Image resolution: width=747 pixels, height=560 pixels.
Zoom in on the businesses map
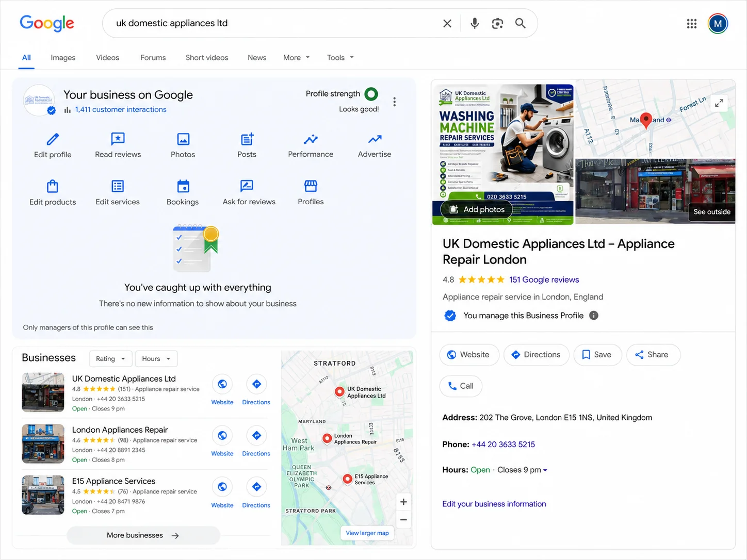click(x=403, y=502)
